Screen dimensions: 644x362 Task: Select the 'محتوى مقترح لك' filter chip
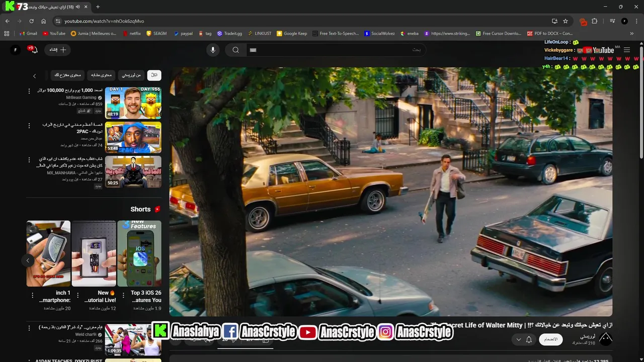[67, 75]
